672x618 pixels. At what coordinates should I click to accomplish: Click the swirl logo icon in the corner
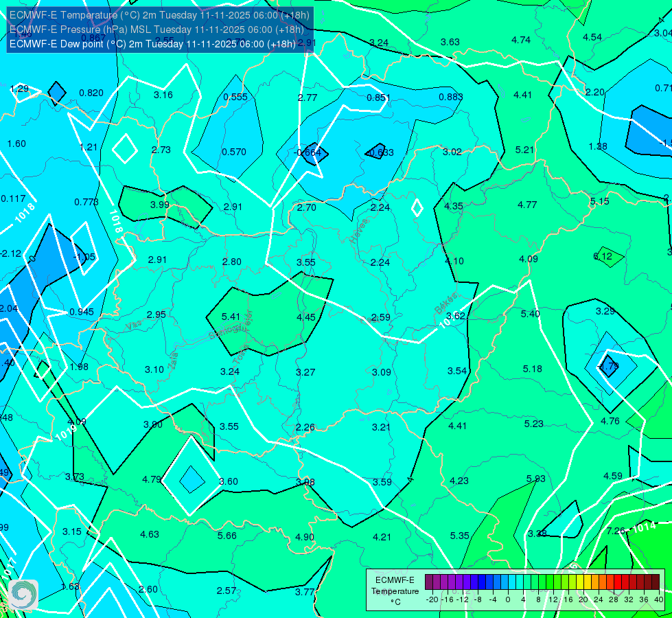point(23,595)
